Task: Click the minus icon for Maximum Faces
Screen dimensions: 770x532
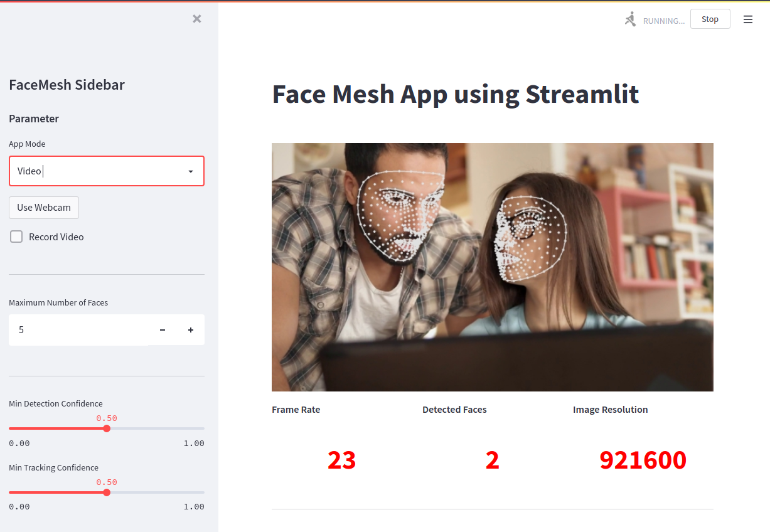Action: pyautogui.click(x=163, y=330)
